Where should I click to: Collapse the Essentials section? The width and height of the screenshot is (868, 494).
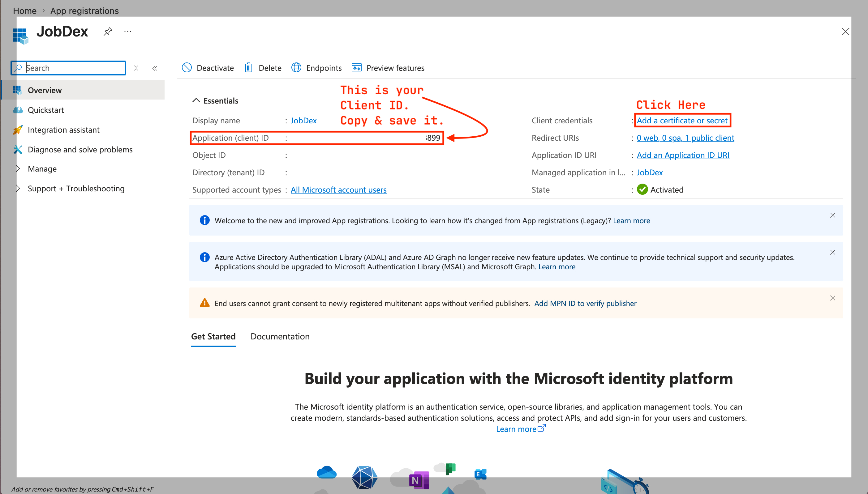[x=215, y=100]
